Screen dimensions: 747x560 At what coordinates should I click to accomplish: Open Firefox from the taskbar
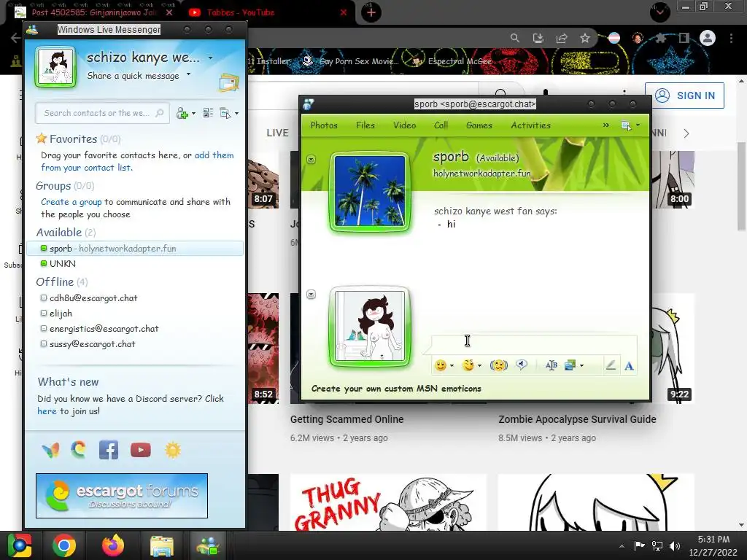click(113, 545)
